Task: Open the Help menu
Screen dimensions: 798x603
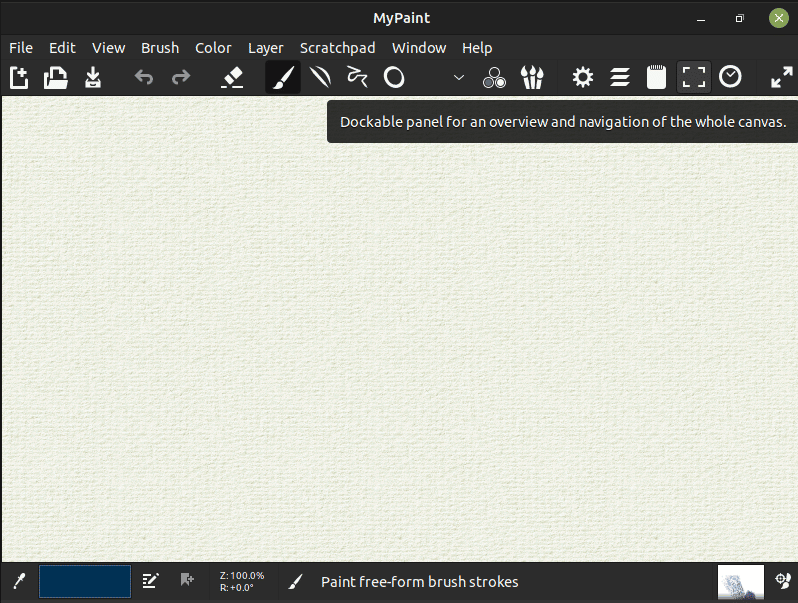Action: (x=477, y=48)
